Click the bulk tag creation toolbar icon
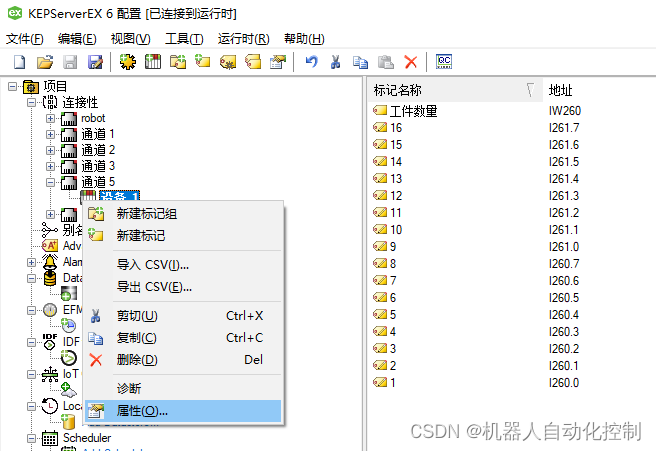Viewport: 656px width, 451px height. point(228,62)
